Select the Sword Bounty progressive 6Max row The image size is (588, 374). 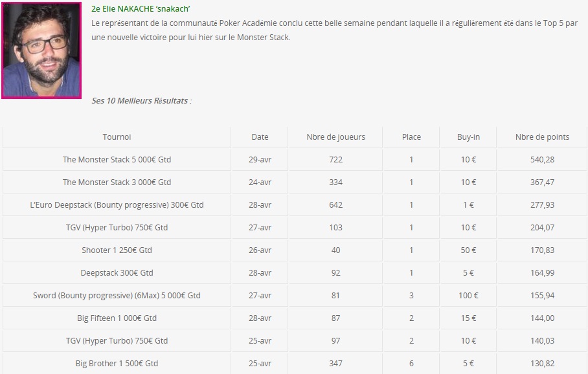(295, 296)
